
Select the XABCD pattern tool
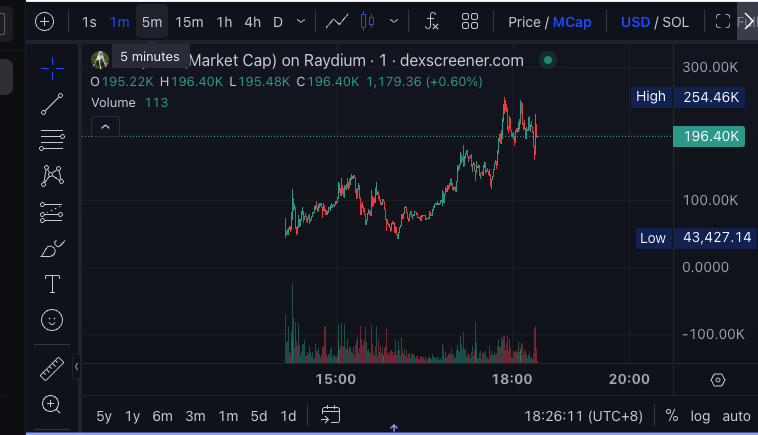coord(52,175)
